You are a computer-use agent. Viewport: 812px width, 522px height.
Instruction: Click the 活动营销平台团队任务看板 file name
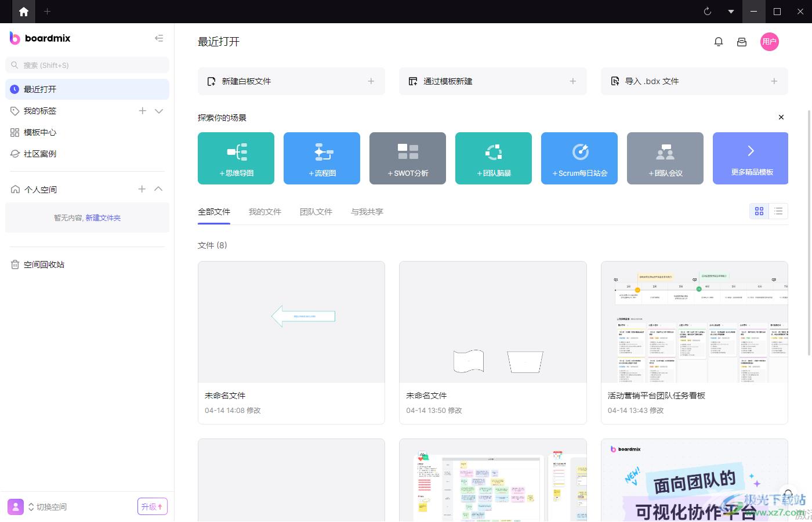coord(657,396)
